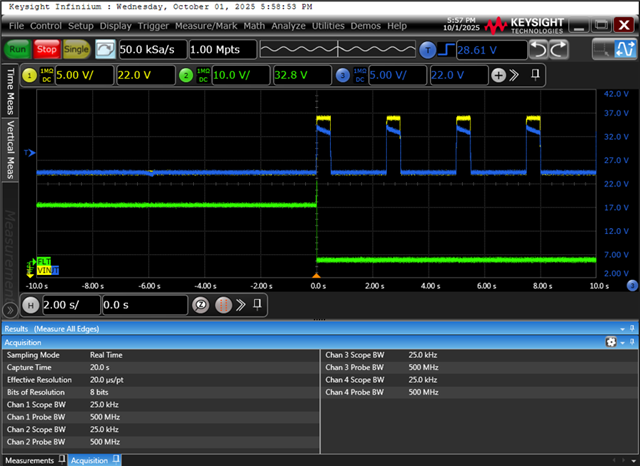
Task: Click the red Stop button
Action: pyautogui.click(x=47, y=49)
